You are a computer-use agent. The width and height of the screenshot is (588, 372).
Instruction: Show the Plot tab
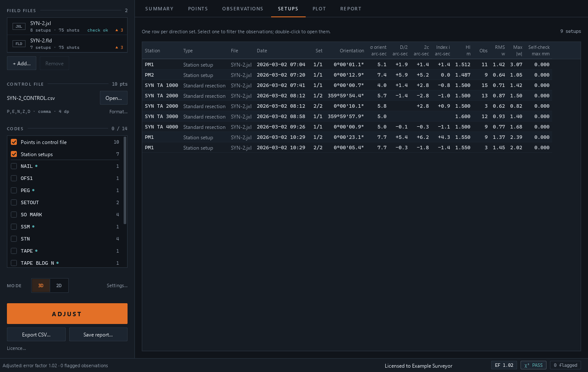pyautogui.click(x=319, y=9)
